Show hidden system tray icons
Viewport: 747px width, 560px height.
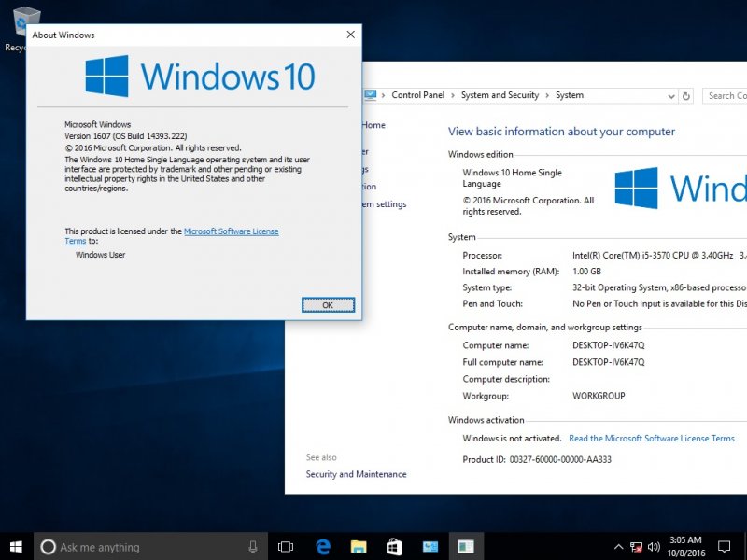618,547
